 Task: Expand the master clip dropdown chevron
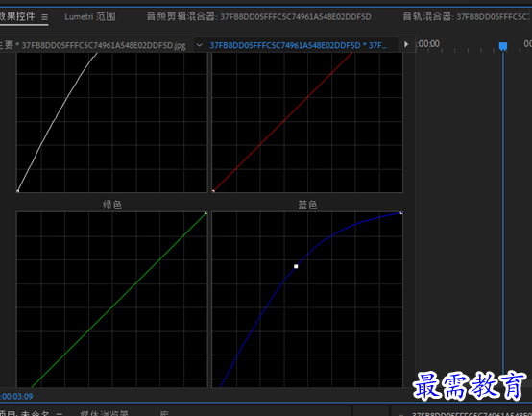click(x=200, y=45)
